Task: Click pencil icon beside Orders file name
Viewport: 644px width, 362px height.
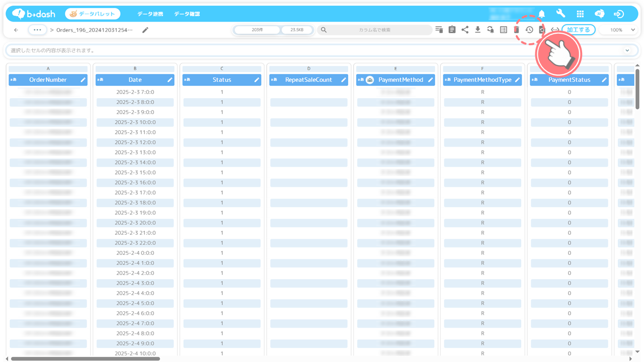Action: tap(145, 30)
